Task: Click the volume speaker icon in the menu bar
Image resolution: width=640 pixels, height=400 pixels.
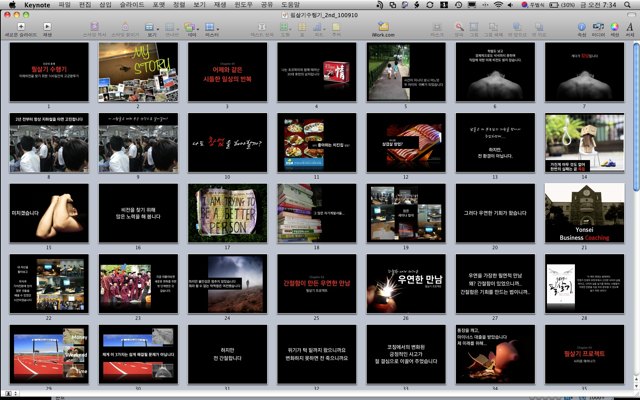Action: pyautogui.click(x=510, y=5)
